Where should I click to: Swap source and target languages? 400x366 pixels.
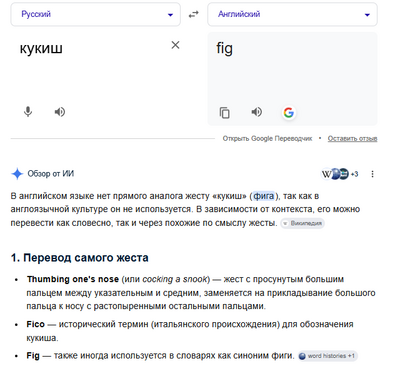click(x=194, y=14)
